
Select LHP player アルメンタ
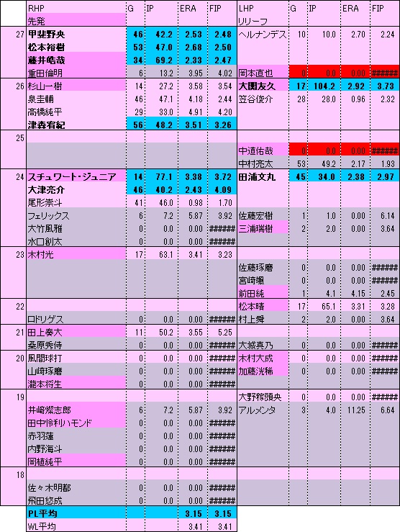(263, 410)
